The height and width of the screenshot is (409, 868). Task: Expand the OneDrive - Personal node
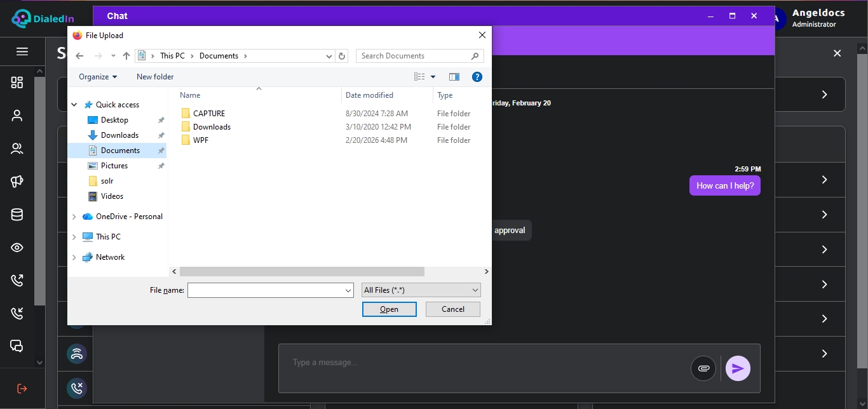point(74,217)
